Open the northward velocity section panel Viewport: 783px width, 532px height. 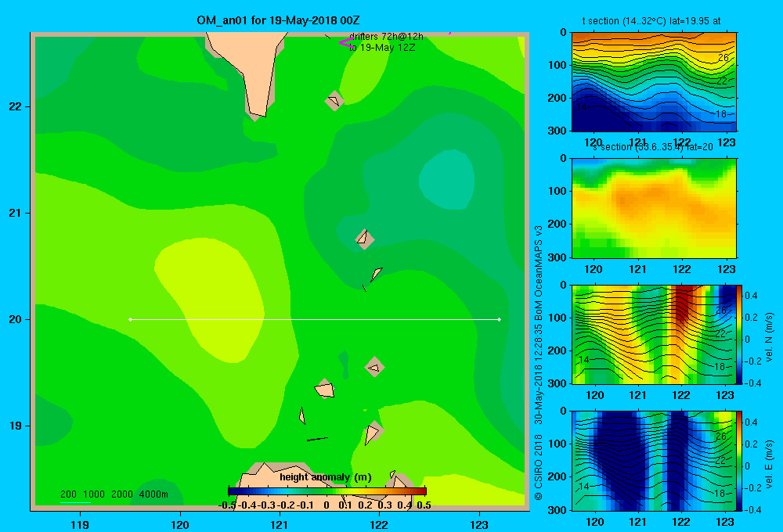654,334
